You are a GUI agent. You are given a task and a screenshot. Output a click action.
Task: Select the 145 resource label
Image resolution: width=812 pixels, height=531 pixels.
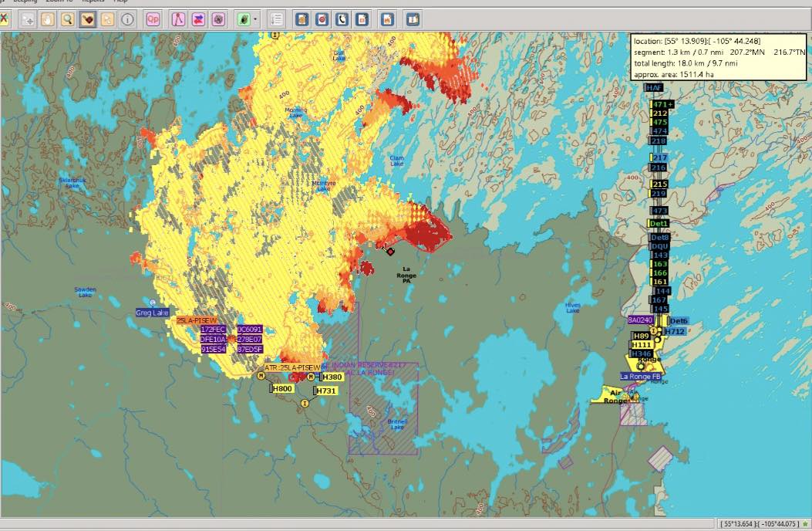tap(660, 309)
